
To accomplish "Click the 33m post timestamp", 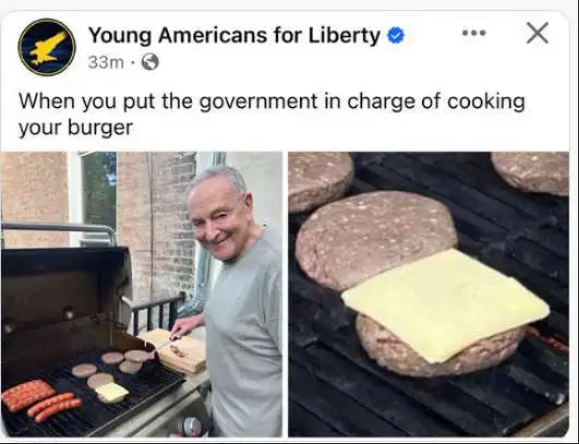I will tap(106, 62).
